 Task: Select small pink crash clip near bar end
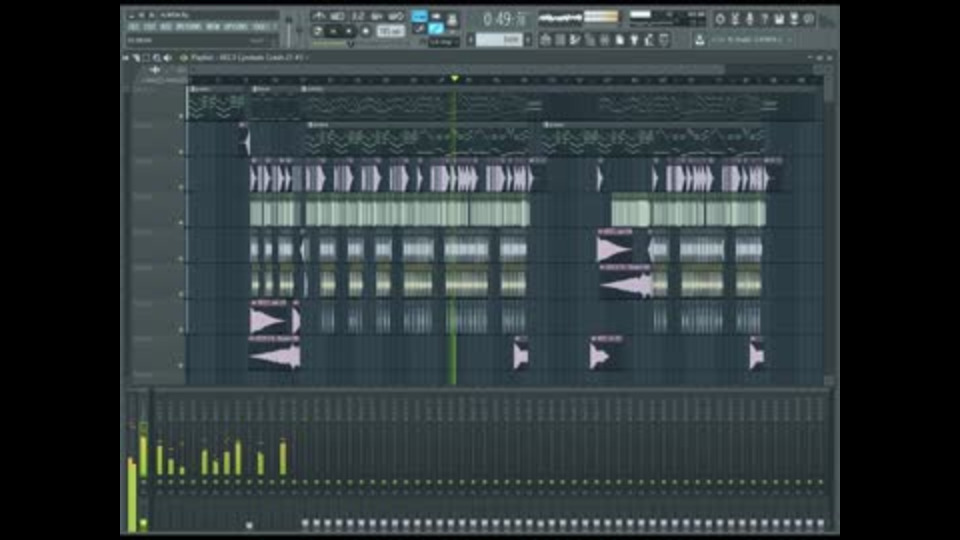point(521,353)
